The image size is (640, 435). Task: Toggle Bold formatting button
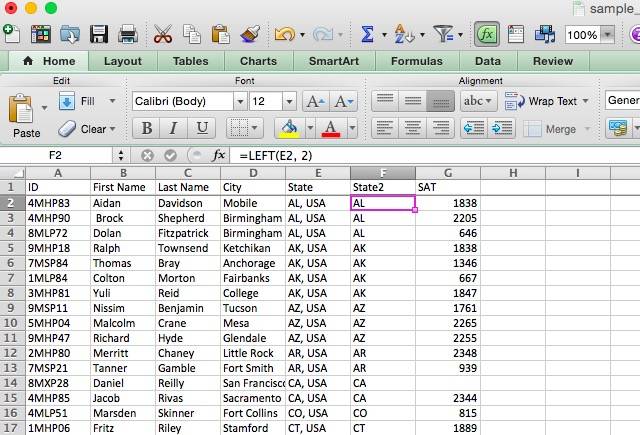[x=147, y=129]
